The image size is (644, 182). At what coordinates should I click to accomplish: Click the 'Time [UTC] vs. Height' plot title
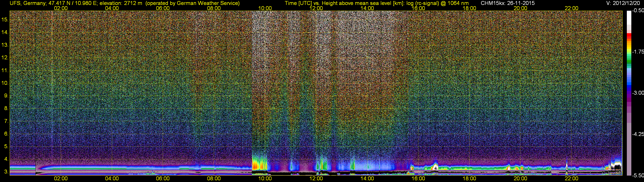tap(377, 3)
